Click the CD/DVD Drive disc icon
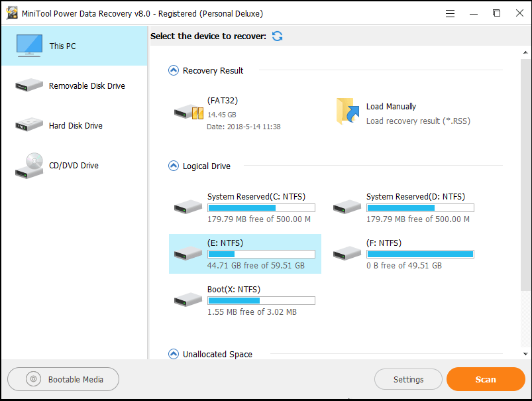The image size is (532, 401). [29, 165]
